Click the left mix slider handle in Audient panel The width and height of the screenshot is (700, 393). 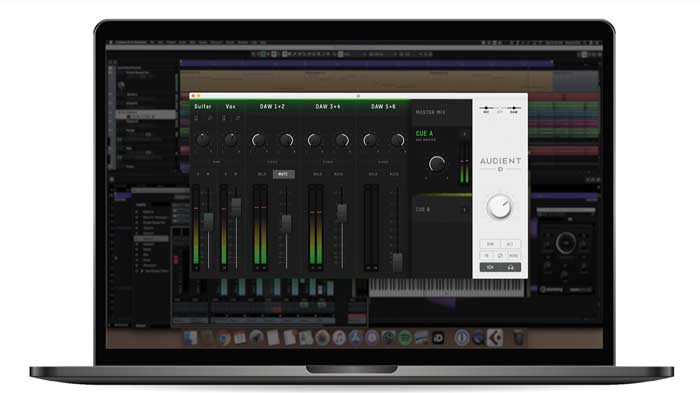pos(486,108)
